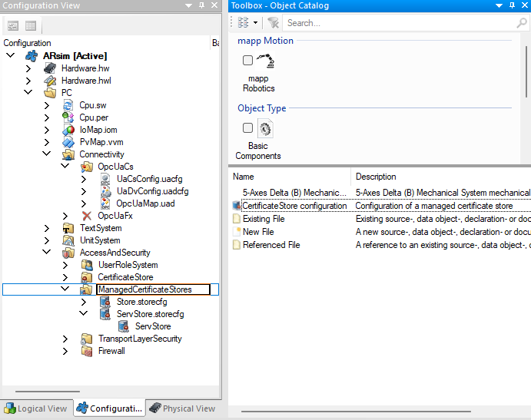Pin the Toolbox Object Catalog panel
531x420 pixels.
point(512,5)
